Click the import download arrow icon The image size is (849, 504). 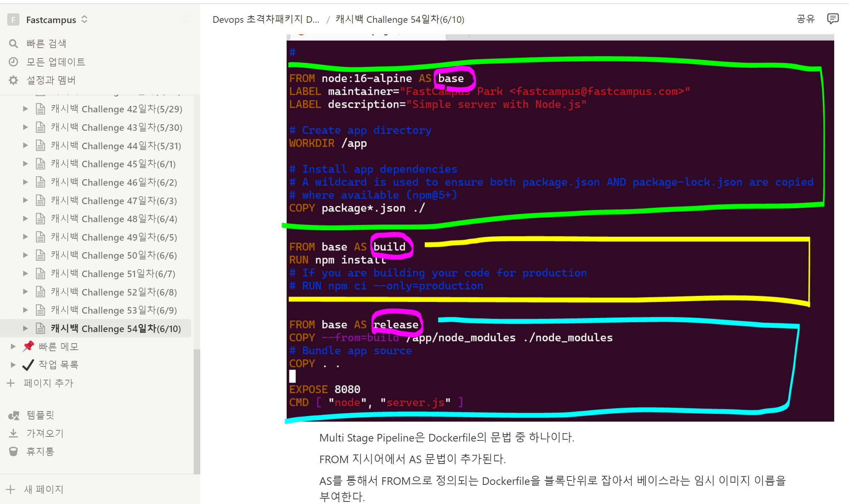tap(13, 433)
